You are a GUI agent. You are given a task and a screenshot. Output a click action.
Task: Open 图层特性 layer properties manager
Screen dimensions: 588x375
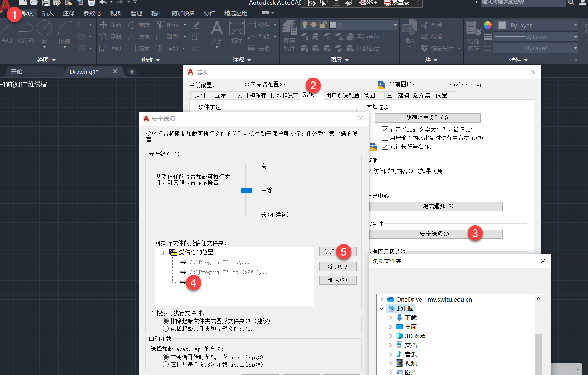click(x=290, y=36)
